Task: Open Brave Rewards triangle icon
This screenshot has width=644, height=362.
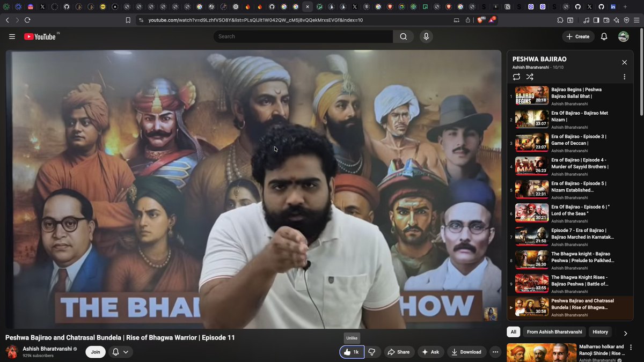Action: [x=492, y=20]
